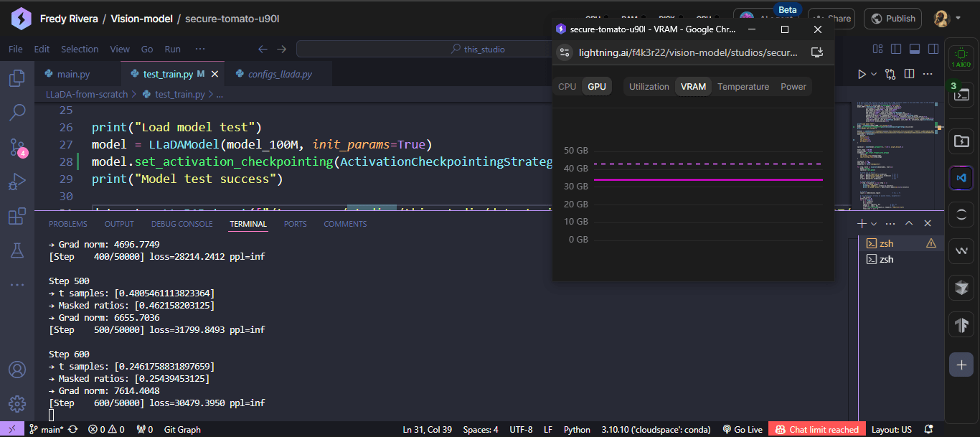The image size is (980, 437).
Task: Open the Run and Debug view
Action: pyautogui.click(x=17, y=182)
